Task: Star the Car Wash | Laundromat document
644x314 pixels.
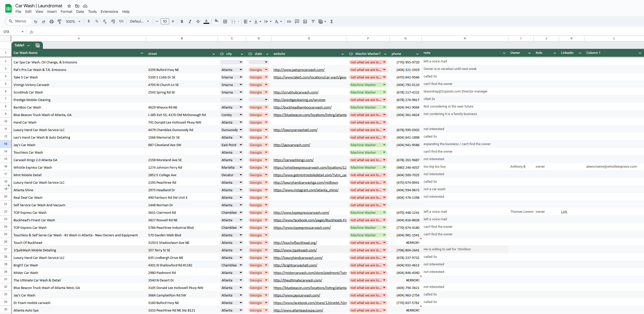Action: [x=69, y=6]
